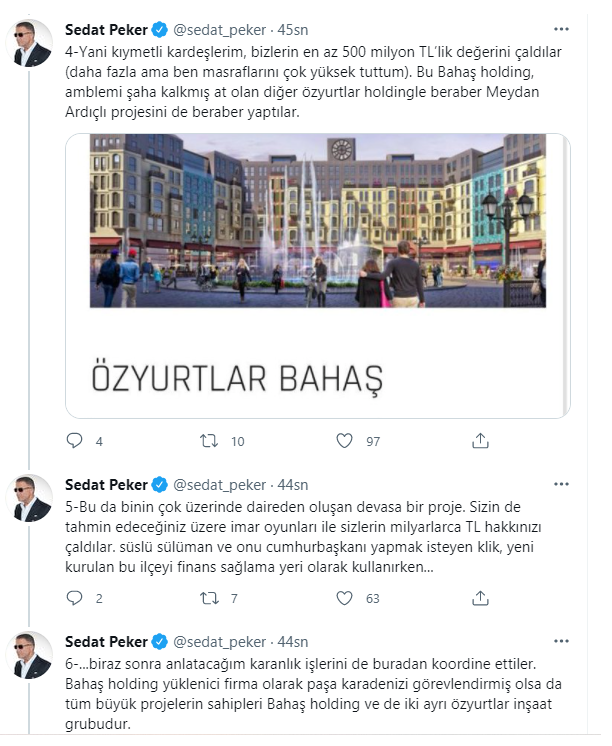Click Sedat Peker name on tweet number 6
Image resolution: width=612 pixels, height=746 pixels.
[106, 642]
